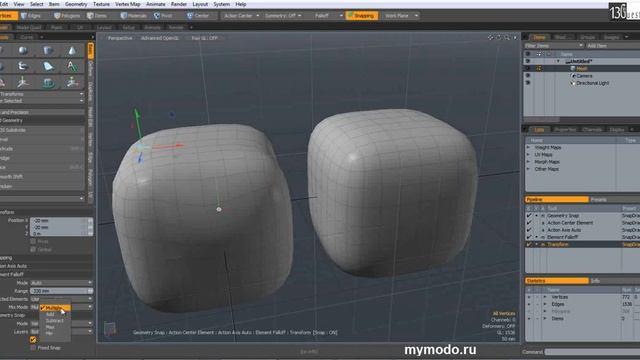The height and width of the screenshot is (360, 640).
Task: Click the Position X value field
Action: [61, 220]
